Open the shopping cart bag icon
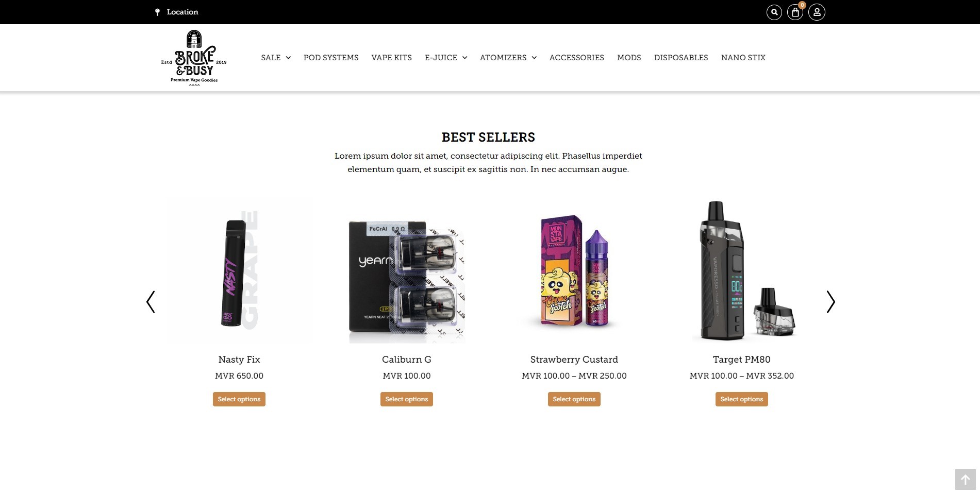Viewport: 980px width, 495px height. point(795,12)
